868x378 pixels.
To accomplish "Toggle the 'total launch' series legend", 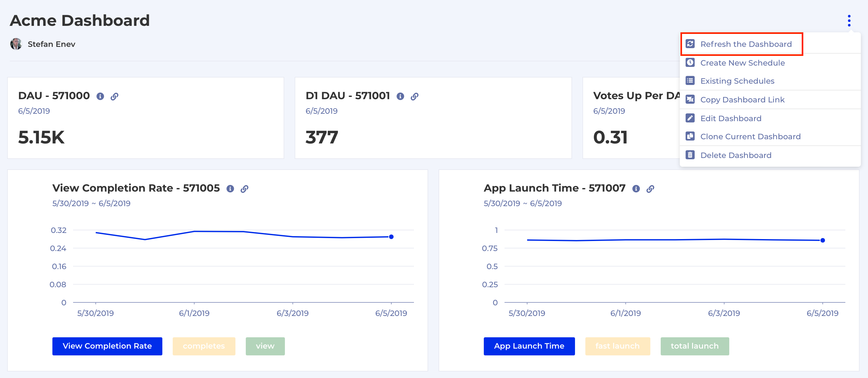I will (694, 346).
